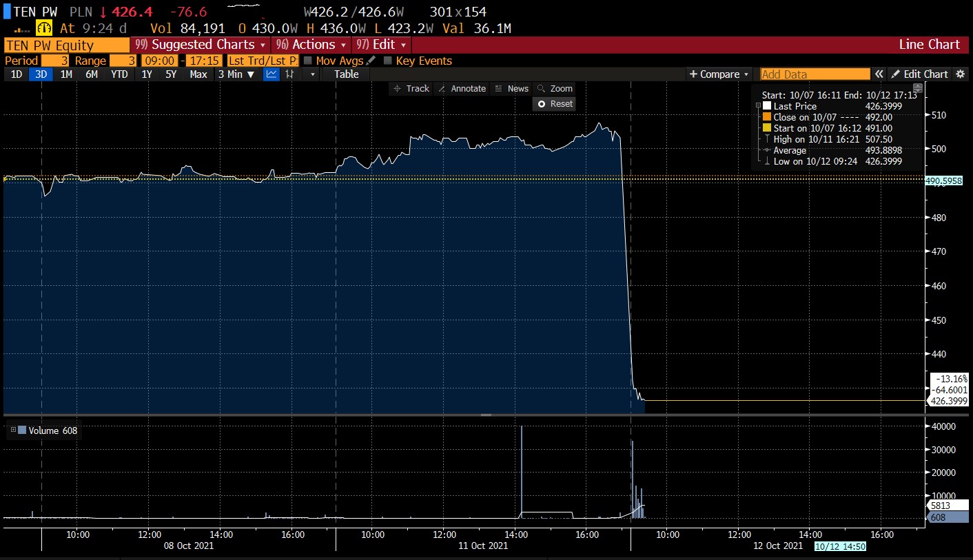Image resolution: width=973 pixels, height=560 pixels.
Task: Click the Average marker icon in legend
Action: (x=767, y=150)
